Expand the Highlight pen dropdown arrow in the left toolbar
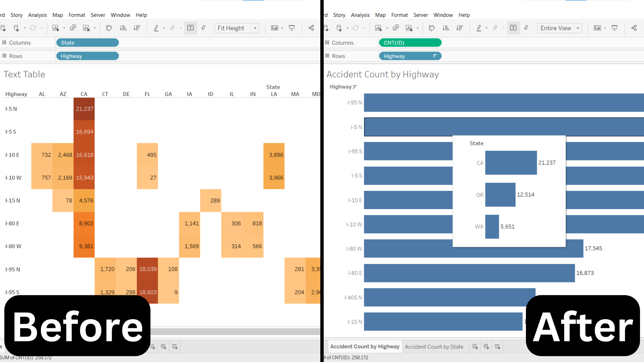 pos(164,28)
